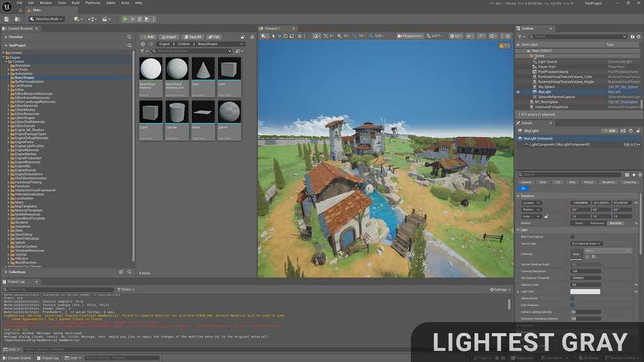Open the Actor menu
Screen dimensions: 644x362
125,3
